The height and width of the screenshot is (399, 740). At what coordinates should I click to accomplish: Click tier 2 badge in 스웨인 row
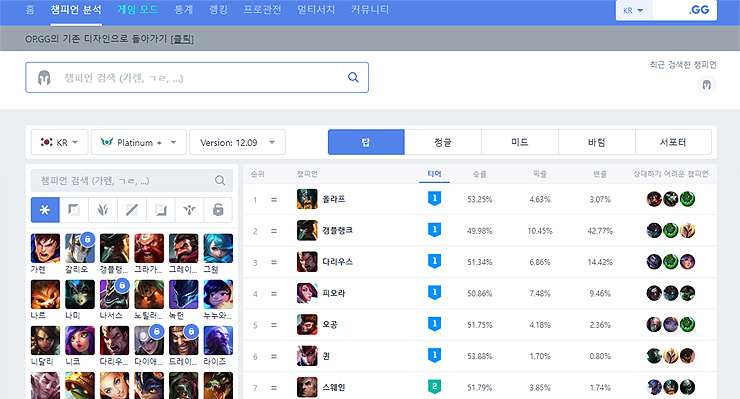click(434, 387)
